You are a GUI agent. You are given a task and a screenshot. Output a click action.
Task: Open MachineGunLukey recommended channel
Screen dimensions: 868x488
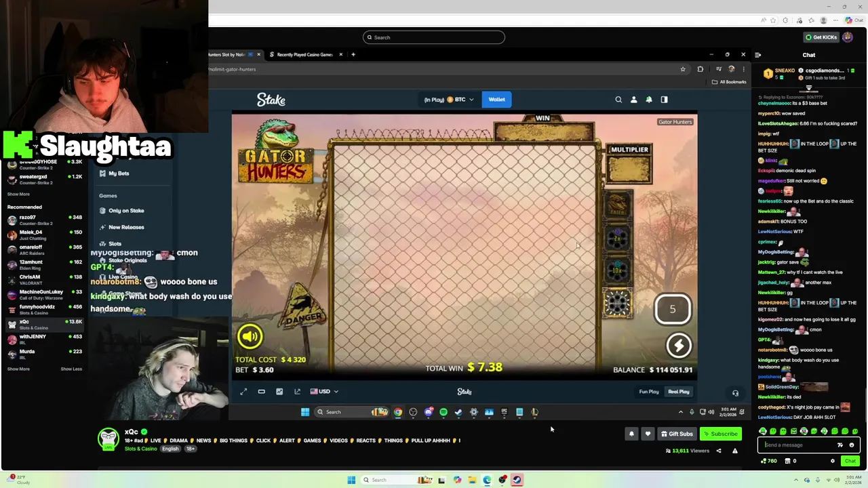(44, 294)
